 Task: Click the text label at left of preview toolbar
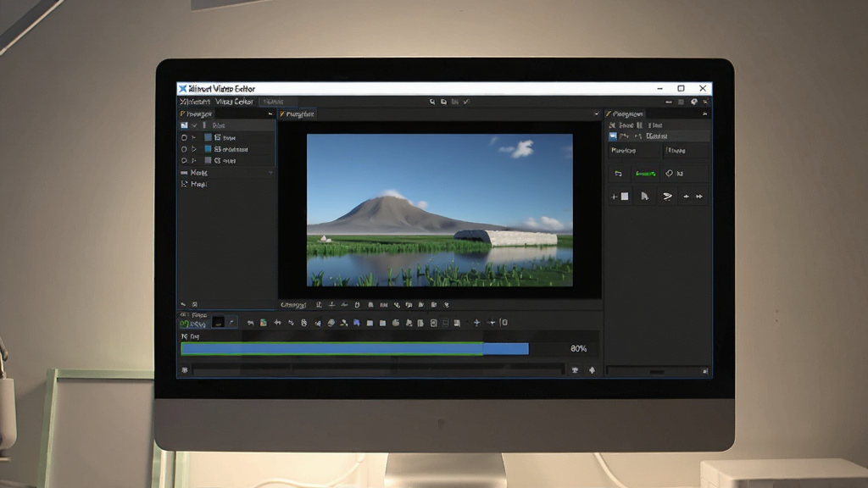(293, 305)
